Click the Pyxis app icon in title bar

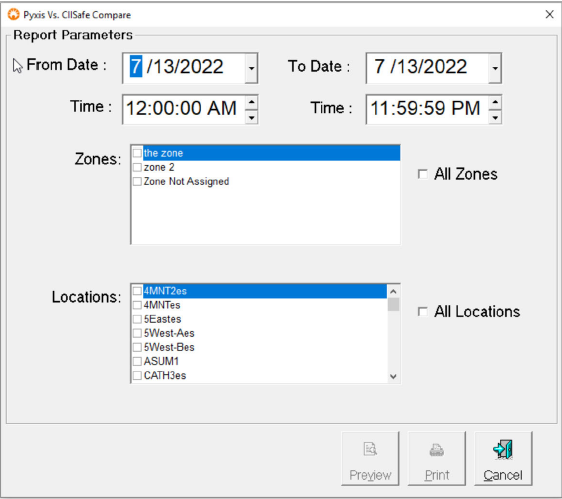[x=14, y=15]
